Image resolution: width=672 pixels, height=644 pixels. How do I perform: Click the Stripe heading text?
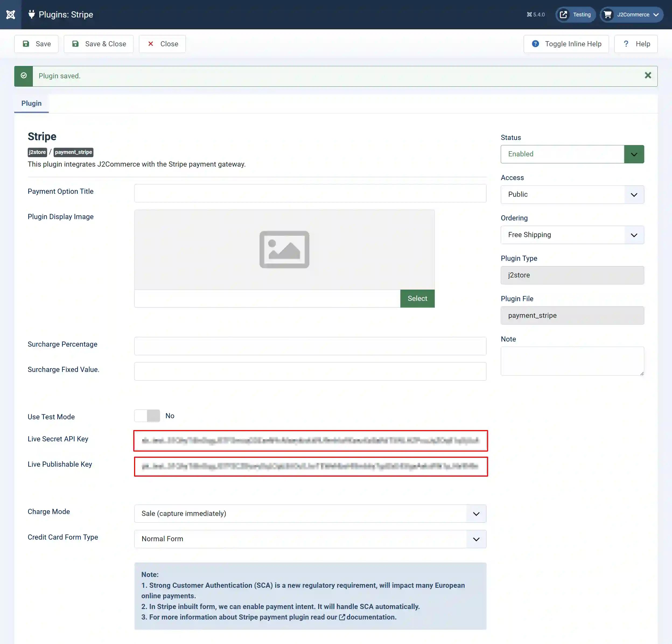point(42,136)
